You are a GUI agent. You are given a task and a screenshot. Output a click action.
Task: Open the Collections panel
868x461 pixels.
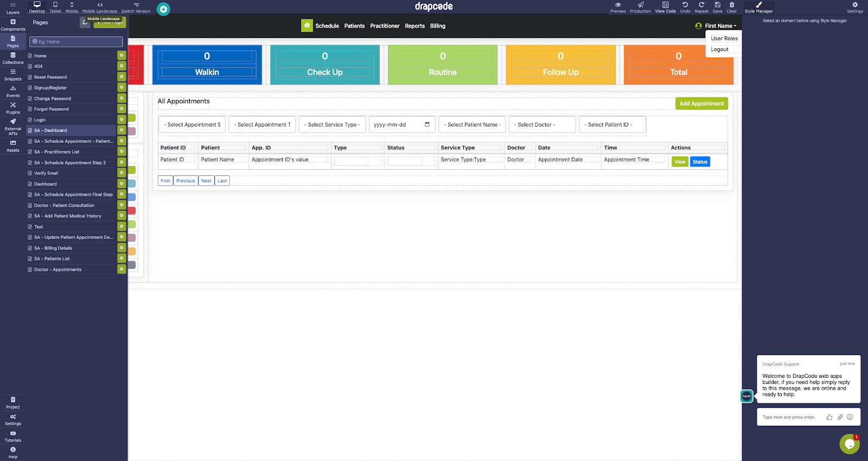pos(12,58)
